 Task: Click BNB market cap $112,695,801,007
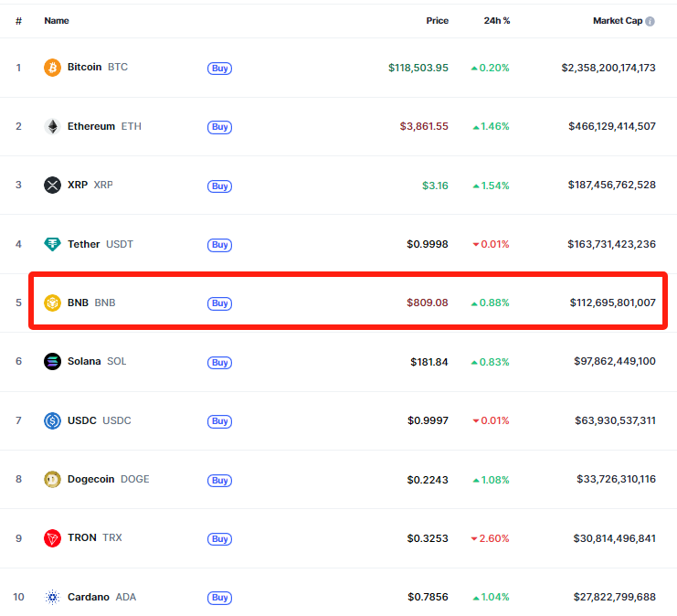[613, 303]
